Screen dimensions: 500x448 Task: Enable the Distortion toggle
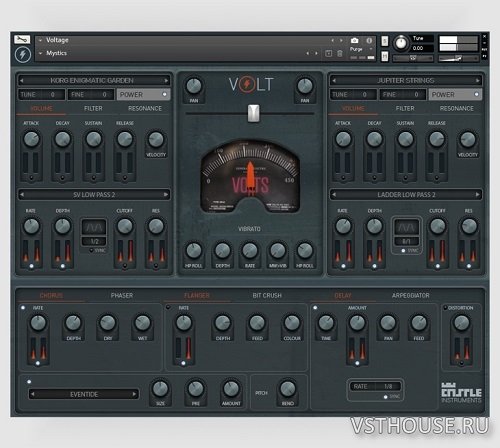click(x=445, y=308)
